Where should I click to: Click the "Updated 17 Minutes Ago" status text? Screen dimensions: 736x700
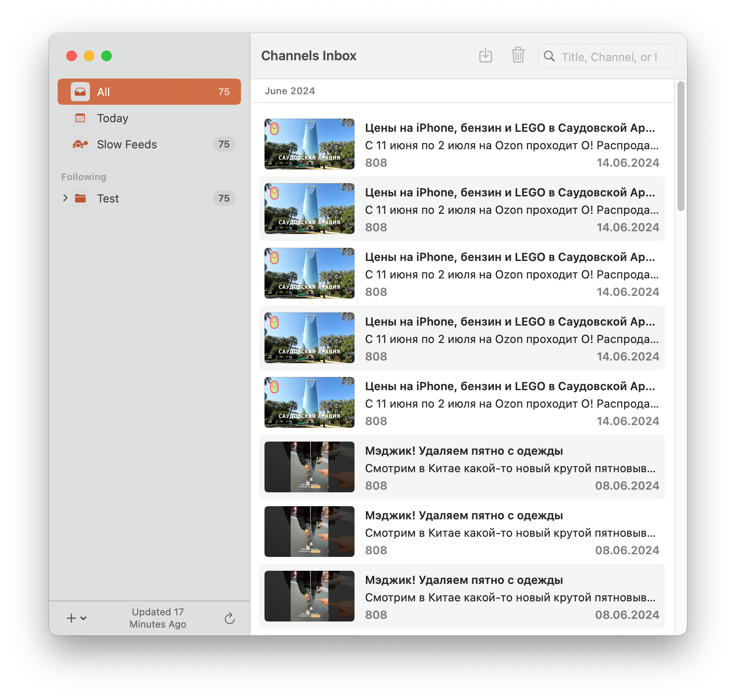(158, 618)
